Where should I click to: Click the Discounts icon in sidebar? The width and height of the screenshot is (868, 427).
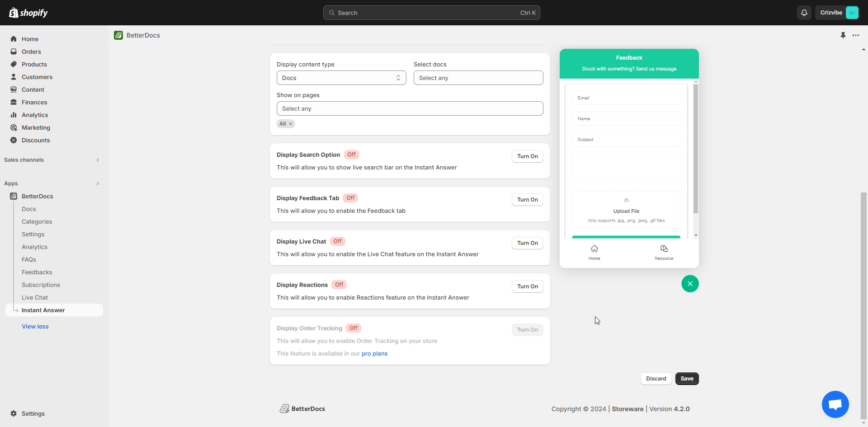pos(14,140)
